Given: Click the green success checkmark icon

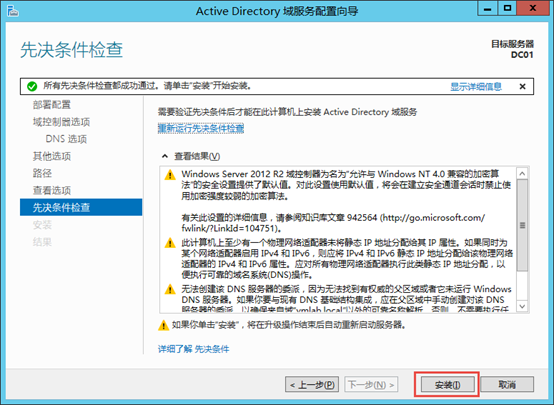Looking at the screenshot, I should (x=32, y=86).
